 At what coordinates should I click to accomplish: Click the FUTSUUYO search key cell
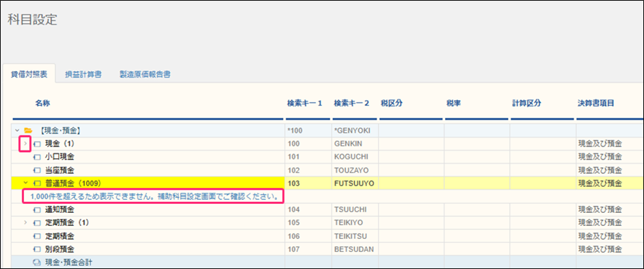coord(354,183)
